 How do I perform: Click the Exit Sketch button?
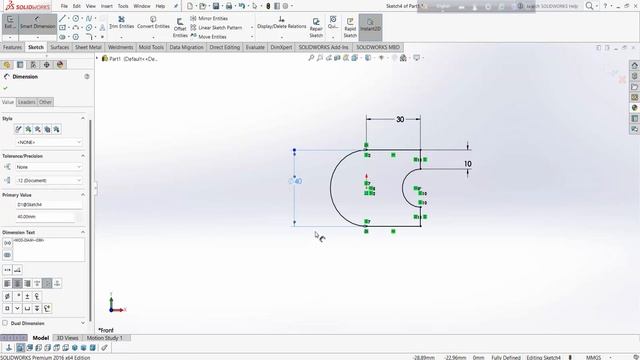(x=10, y=23)
